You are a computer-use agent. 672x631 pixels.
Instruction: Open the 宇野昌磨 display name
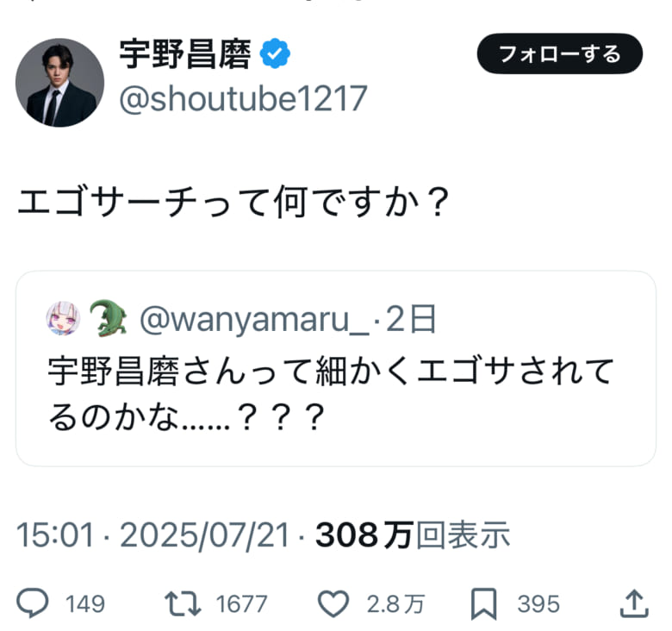tap(185, 56)
